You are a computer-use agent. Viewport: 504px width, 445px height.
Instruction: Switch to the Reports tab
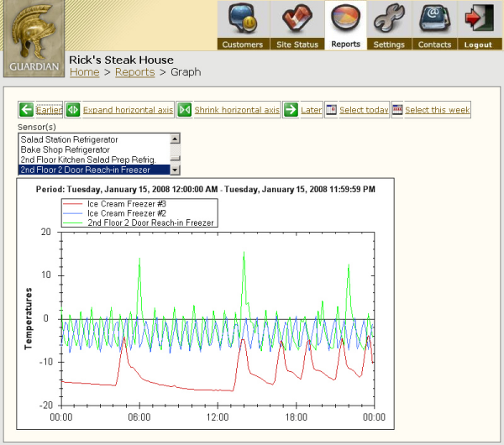(345, 44)
